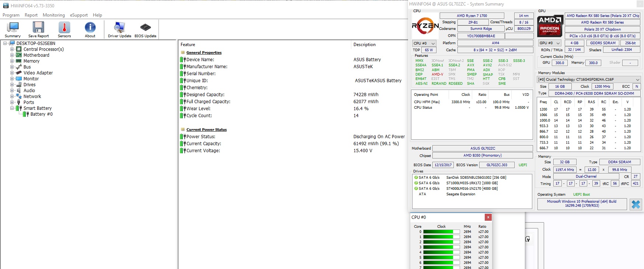Select the Ports tree icon

tap(19, 102)
